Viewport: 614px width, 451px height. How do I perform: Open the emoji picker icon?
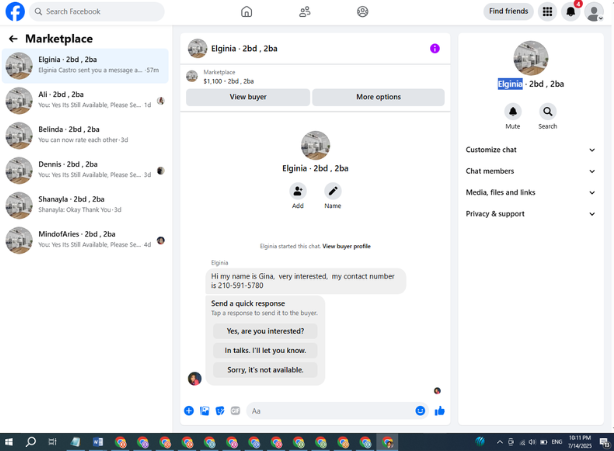pos(420,411)
